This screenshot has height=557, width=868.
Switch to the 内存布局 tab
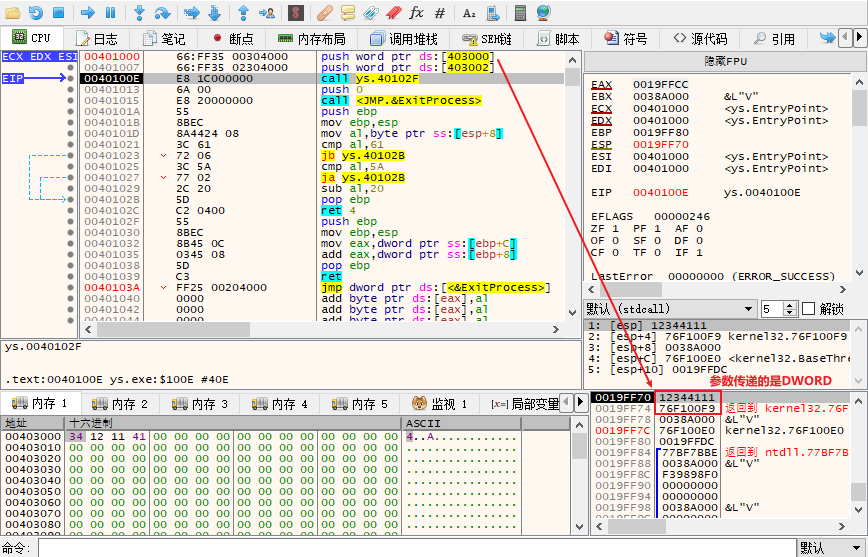tap(312, 39)
